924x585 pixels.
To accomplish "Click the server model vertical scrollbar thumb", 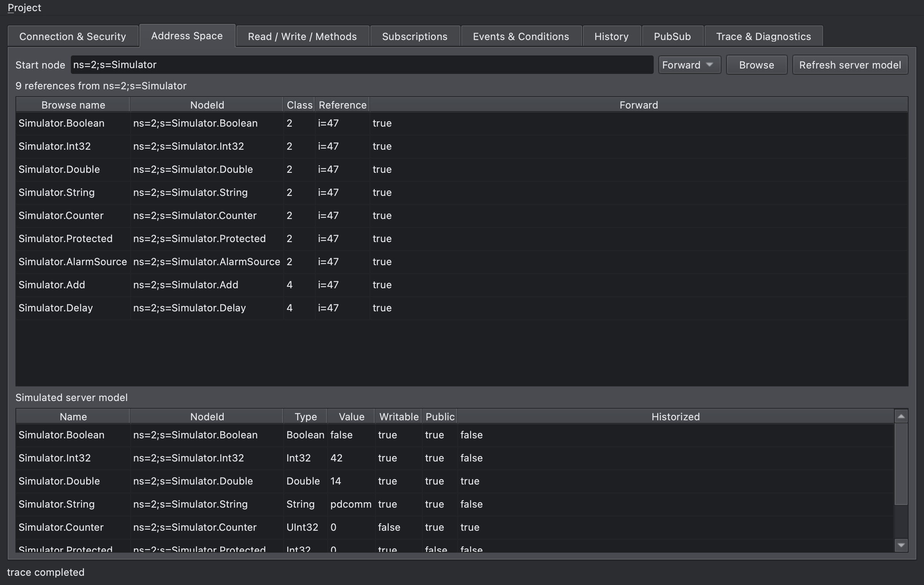I will point(901,464).
